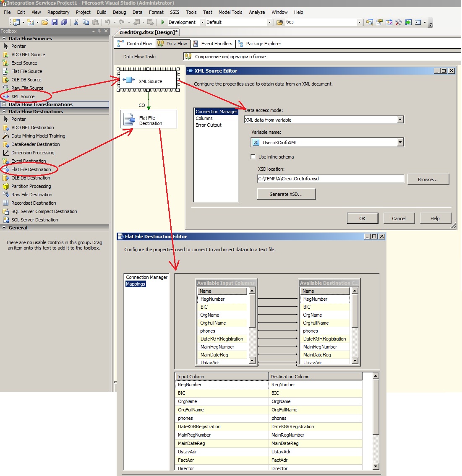Open the Variable name dropdown
This screenshot has height=476, width=462.
pyautogui.click(x=400, y=142)
